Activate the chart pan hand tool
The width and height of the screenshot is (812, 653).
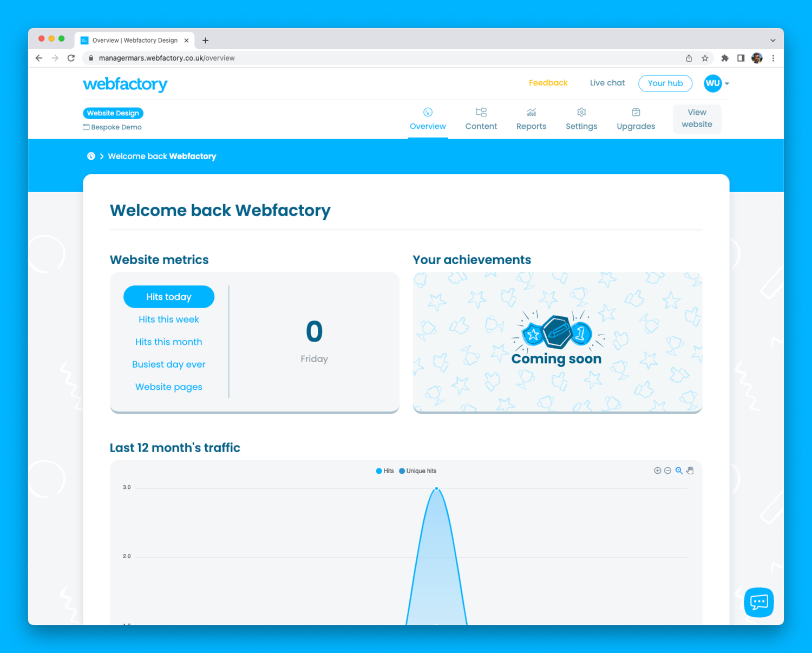690,471
